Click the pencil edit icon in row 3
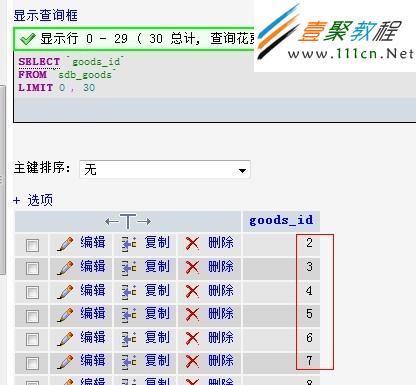Image resolution: width=416 pixels, height=385 pixels. coord(65,268)
